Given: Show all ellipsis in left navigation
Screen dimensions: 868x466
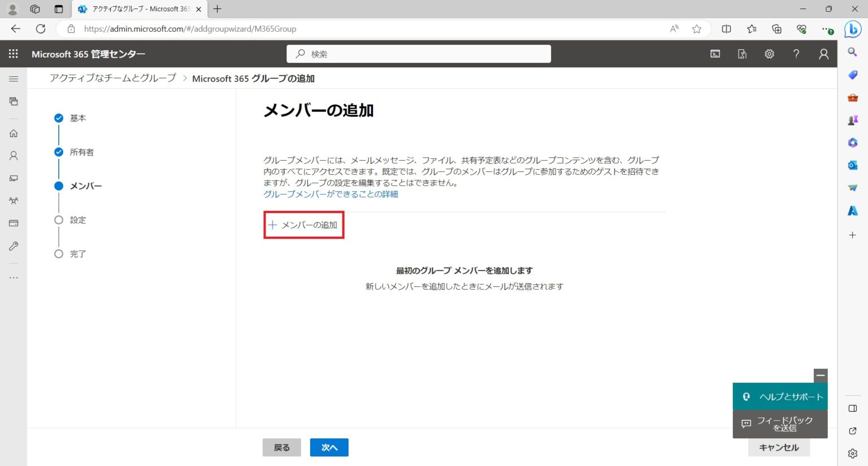Looking at the screenshot, I should tap(14, 278).
